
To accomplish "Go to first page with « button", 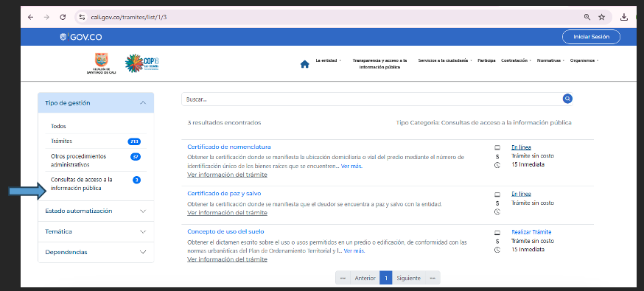I will (343, 278).
